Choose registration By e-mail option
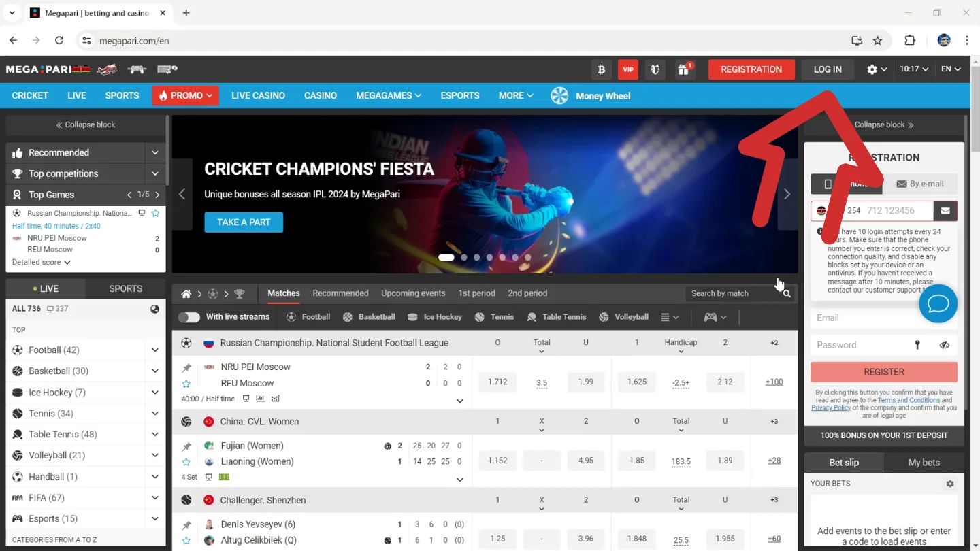Screen dimensions: 980x551 point(920,184)
